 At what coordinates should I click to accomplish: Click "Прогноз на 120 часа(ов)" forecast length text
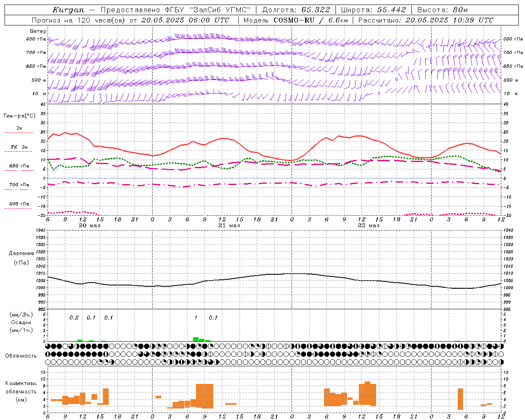79,20
